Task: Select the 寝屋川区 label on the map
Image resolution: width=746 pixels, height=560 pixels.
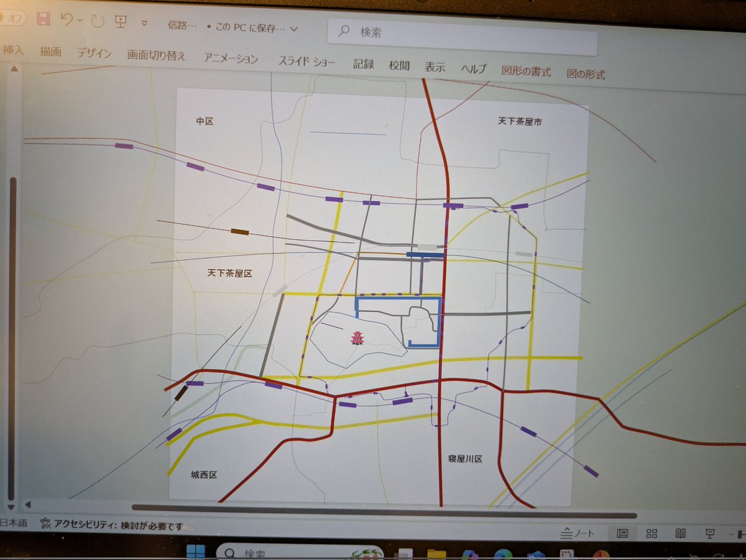Action: [x=466, y=459]
